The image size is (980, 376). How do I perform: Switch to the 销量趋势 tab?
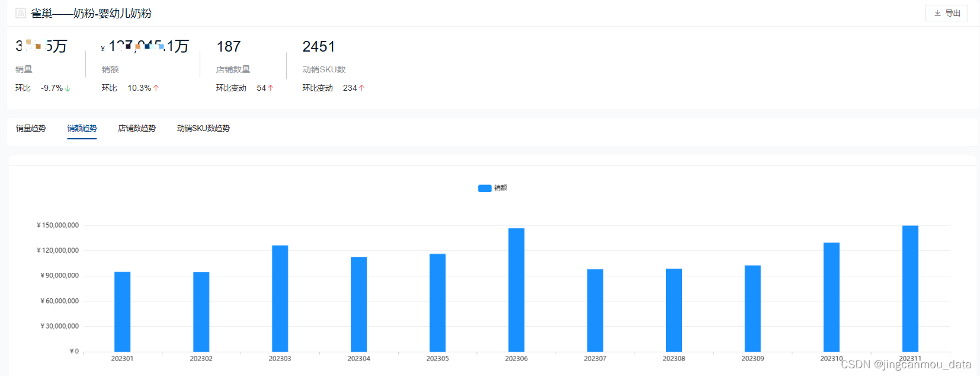click(31, 128)
